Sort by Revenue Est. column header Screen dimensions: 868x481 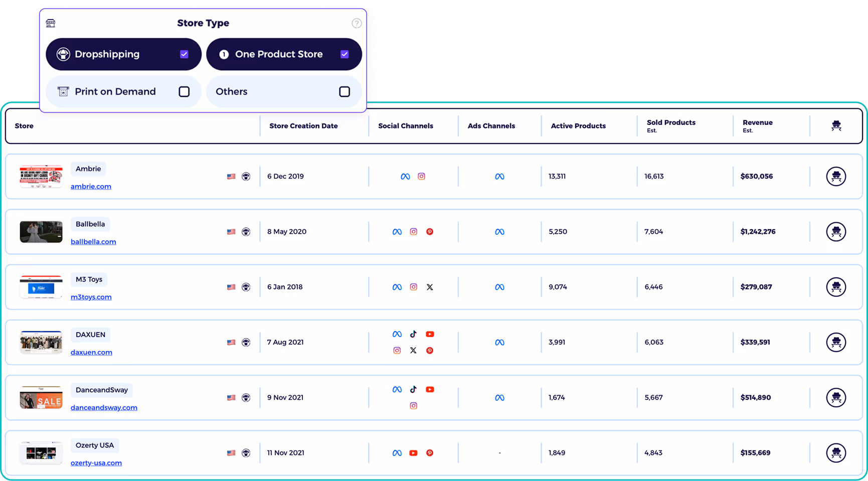(x=757, y=126)
